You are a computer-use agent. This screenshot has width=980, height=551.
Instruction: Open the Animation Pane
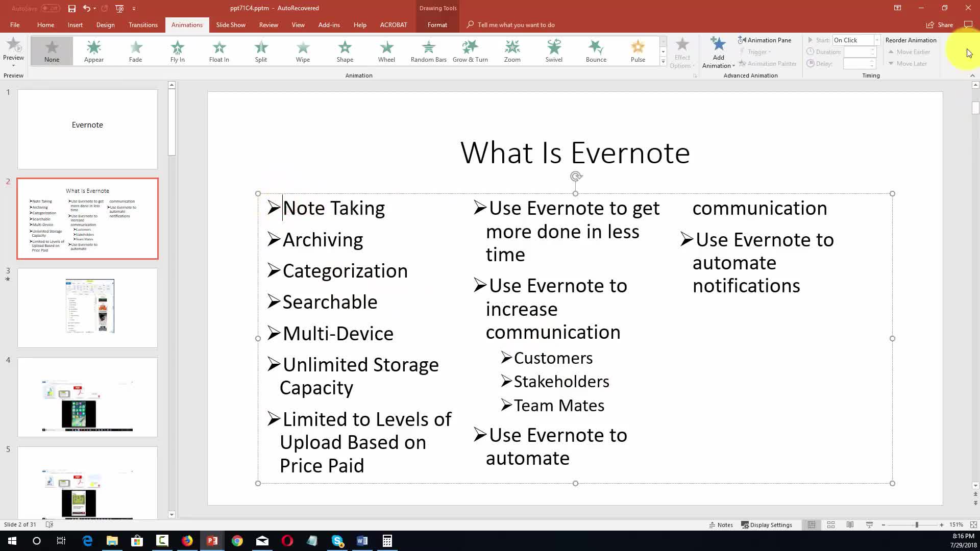765,40
